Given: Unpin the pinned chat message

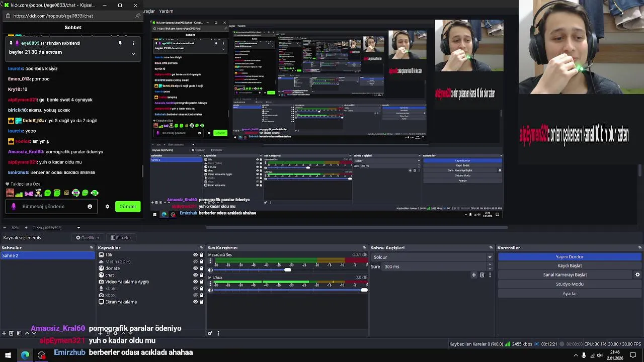Looking at the screenshot, I should click(120, 43).
